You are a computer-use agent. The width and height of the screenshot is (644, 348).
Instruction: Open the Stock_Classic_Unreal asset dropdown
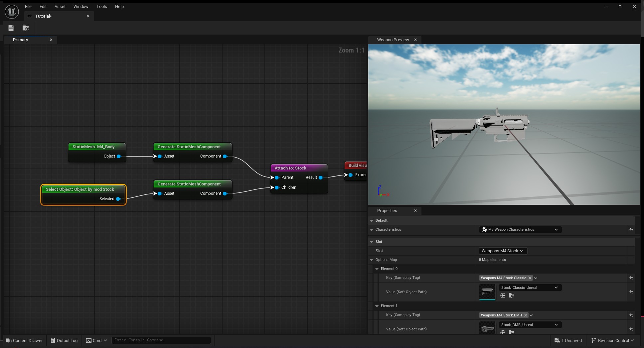[x=530, y=288]
